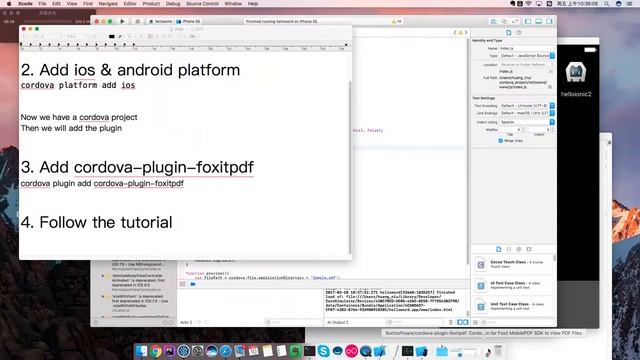This screenshot has height=360, width=640.
Task: Click the Name field showing index.js
Action: pos(527,48)
